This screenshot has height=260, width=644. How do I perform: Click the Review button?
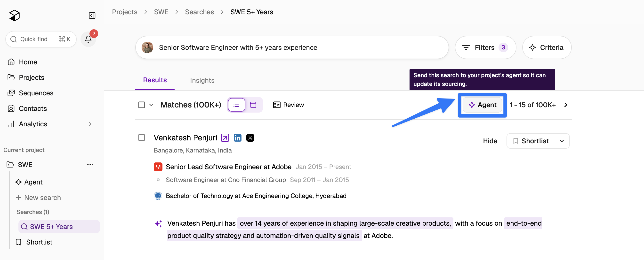(288, 105)
